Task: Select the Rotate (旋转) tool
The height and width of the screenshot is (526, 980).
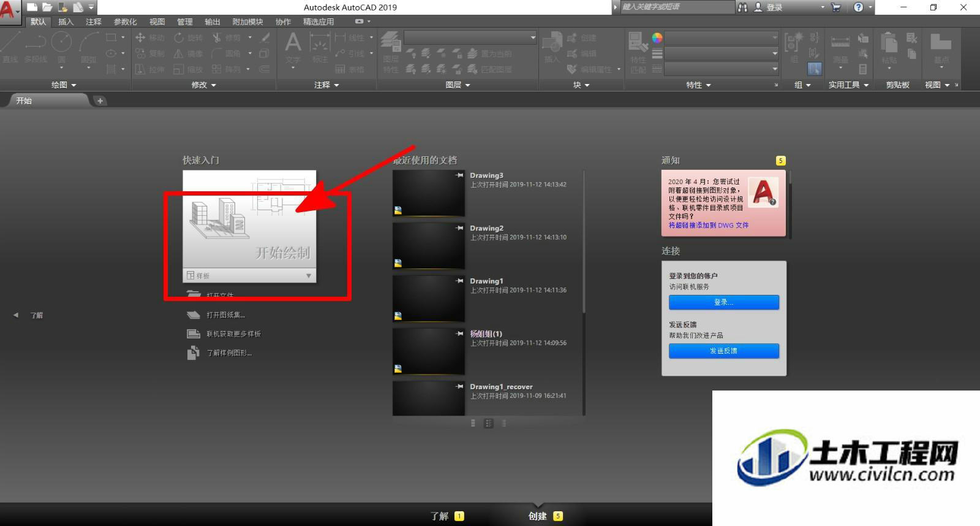Action: [188, 37]
